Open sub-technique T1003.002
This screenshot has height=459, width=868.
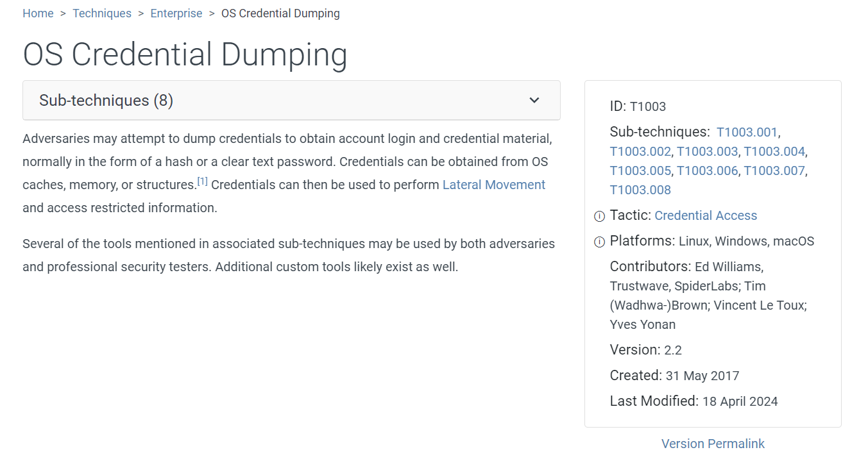click(640, 152)
